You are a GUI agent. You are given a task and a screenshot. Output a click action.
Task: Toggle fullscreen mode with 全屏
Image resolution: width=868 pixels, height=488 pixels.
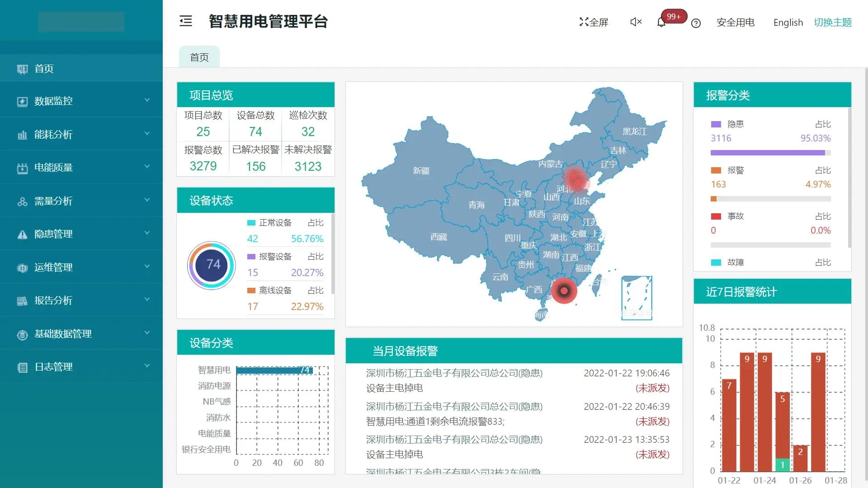tap(594, 22)
